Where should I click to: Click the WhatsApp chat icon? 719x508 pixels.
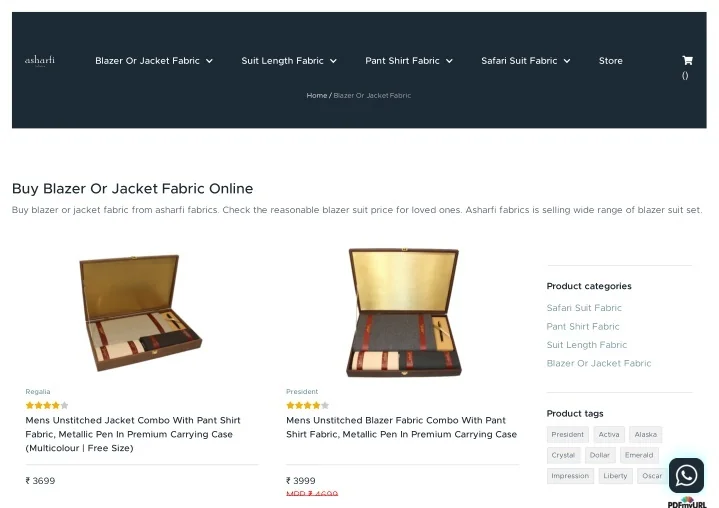pyautogui.click(x=686, y=475)
